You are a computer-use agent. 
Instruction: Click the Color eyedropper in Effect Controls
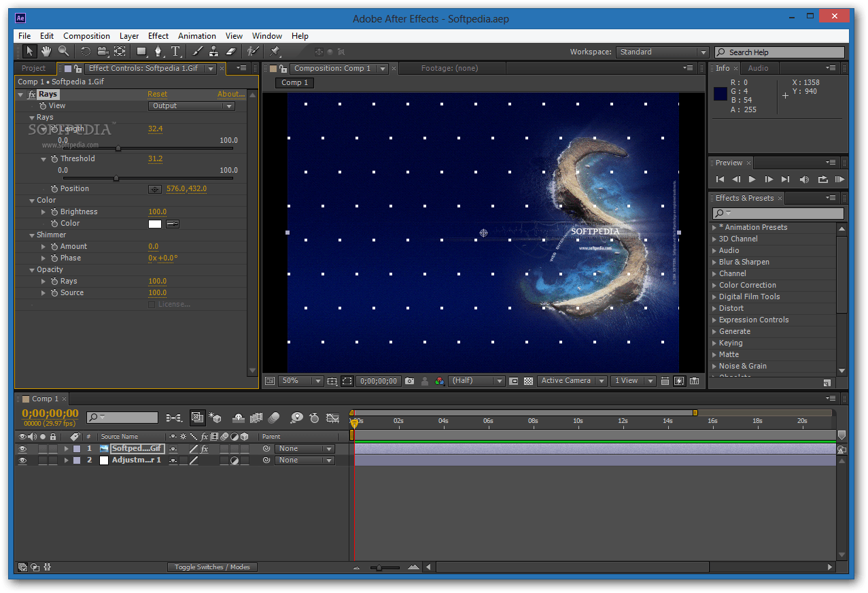[x=173, y=224]
